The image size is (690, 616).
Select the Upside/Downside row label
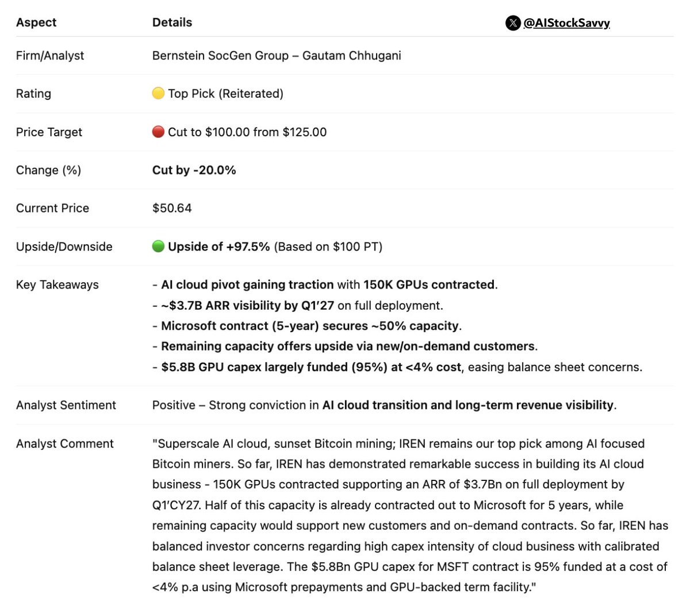tap(64, 247)
